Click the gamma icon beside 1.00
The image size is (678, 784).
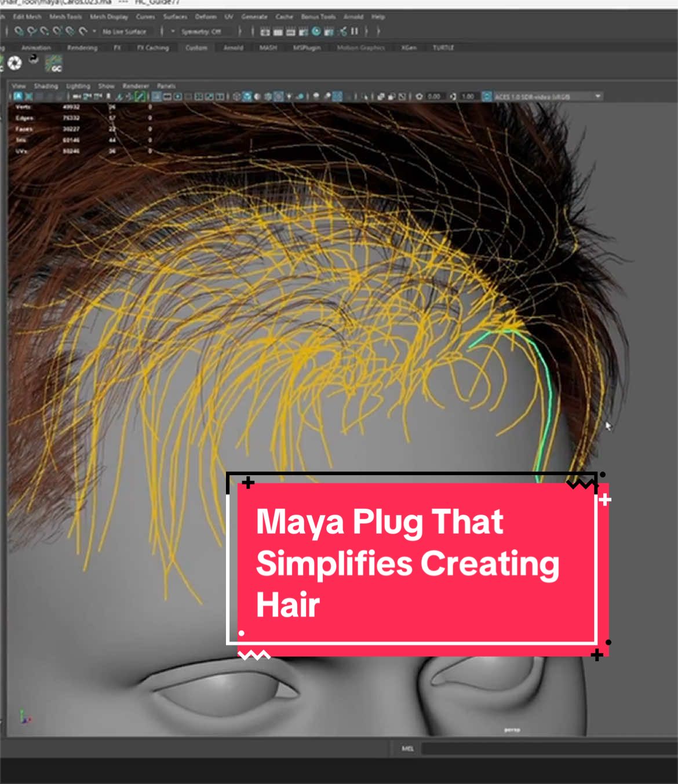click(x=453, y=96)
